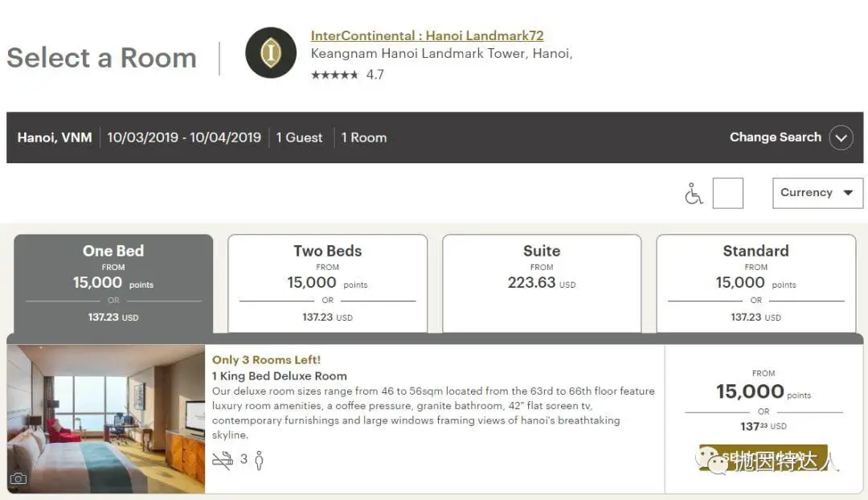Screen dimensions: 868x500
Task: Click the InterContinental brand logo badge
Action: (x=271, y=52)
